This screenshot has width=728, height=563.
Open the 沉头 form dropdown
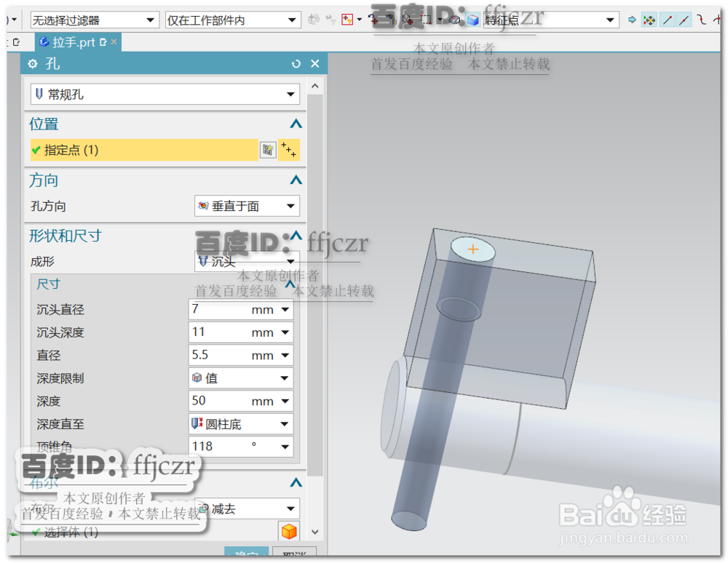click(x=247, y=262)
